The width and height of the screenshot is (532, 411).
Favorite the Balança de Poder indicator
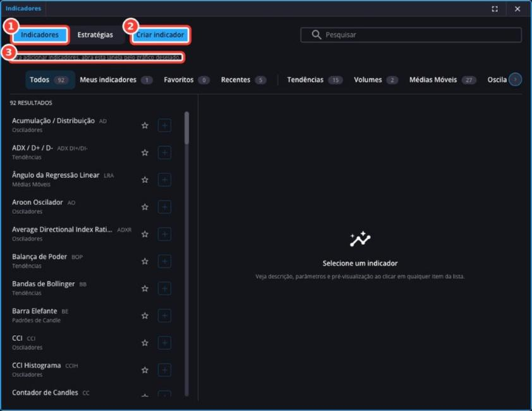pyautogui.click(x=145, y=261)
